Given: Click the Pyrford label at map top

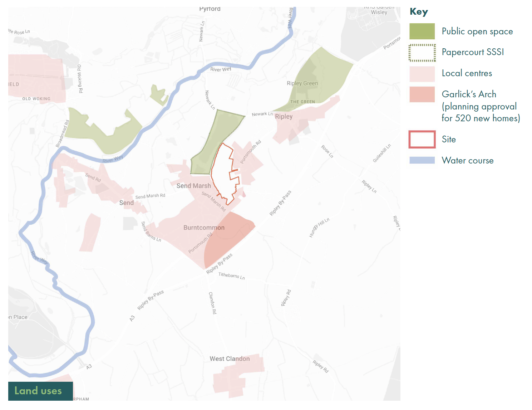Looking at the screenshot, I should tap(210, 9).
